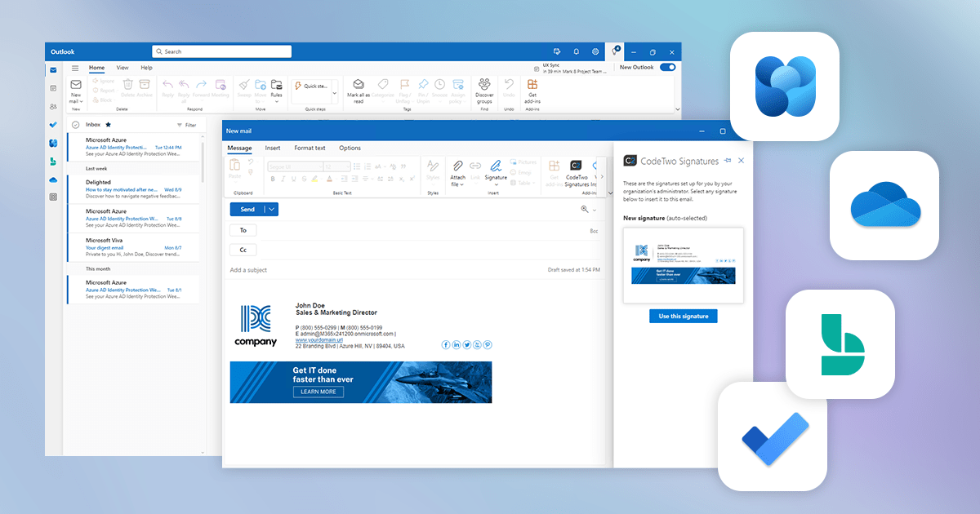The height and width of the screenshot is (514, 980).
Task: Click the Undo icon in the ribbon
Action: tap(510, 84)
